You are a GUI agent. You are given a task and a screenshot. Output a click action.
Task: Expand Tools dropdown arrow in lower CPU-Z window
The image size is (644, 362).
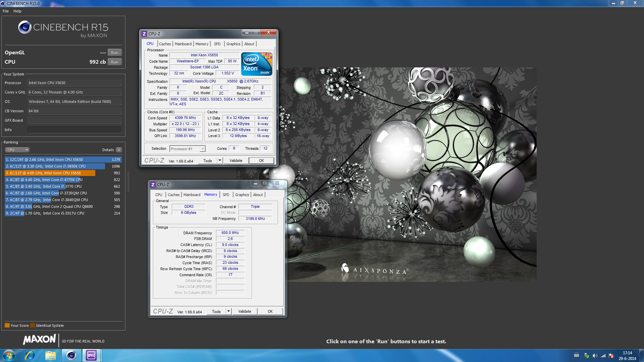point(228,311)
